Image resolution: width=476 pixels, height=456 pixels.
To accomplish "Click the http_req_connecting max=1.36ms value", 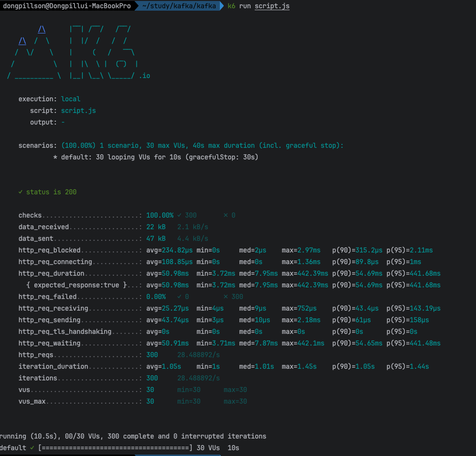I will click(x=301, y=262).
